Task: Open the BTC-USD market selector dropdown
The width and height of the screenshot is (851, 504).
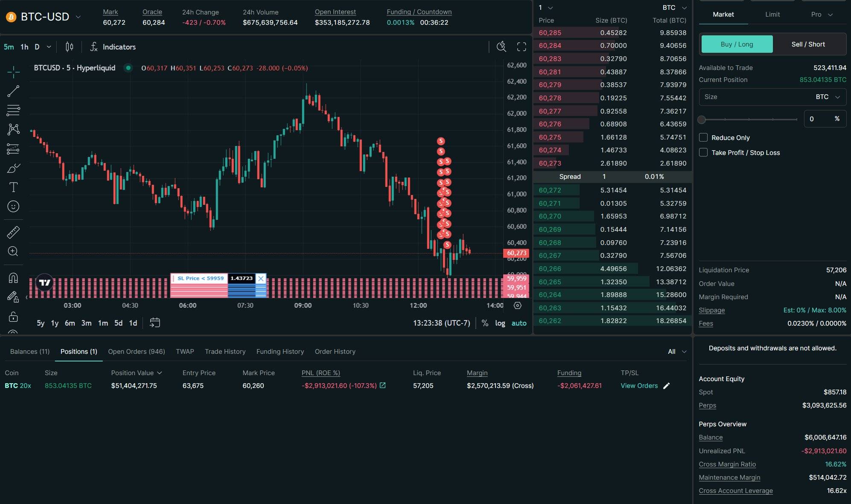Action: [x=78, y=17]
